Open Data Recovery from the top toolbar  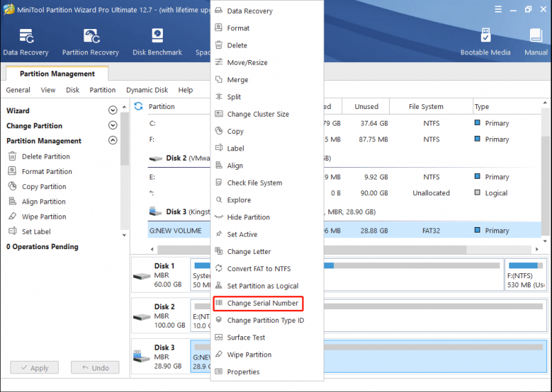[x=26, y=42]
